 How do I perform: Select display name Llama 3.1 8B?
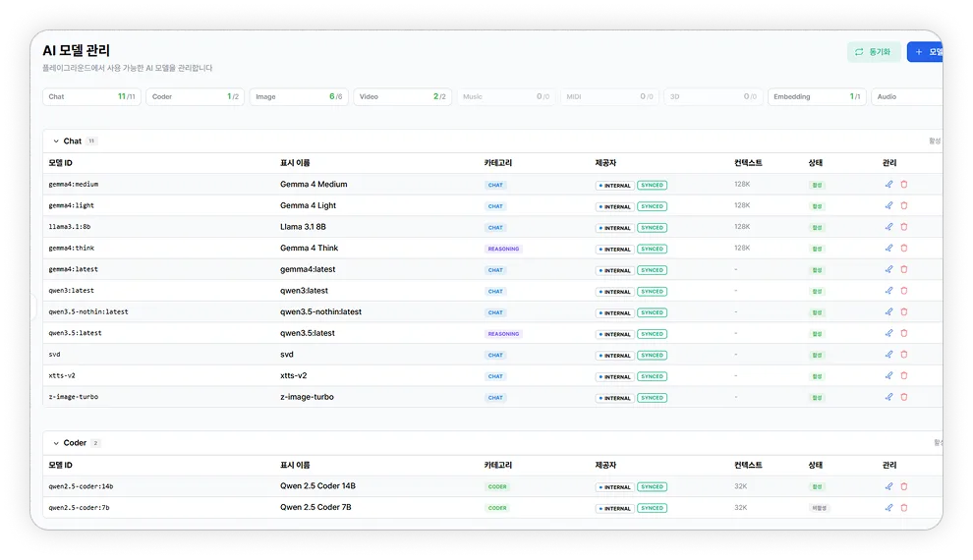click(x=303, y=227)
